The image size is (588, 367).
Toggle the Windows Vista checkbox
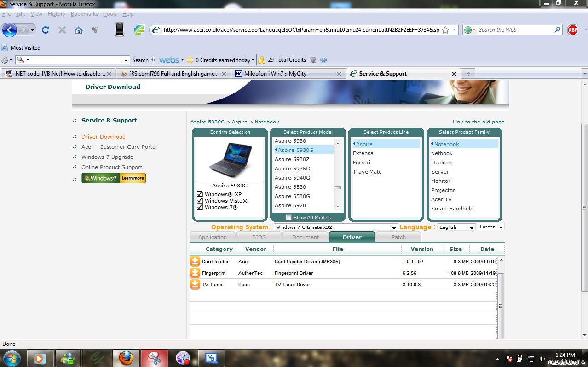pos(200,201)
